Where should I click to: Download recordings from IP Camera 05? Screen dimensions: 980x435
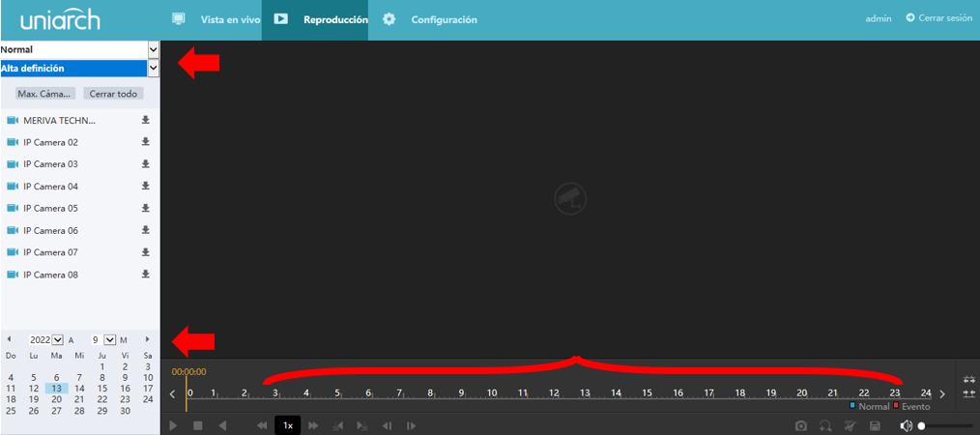[146, 208]
